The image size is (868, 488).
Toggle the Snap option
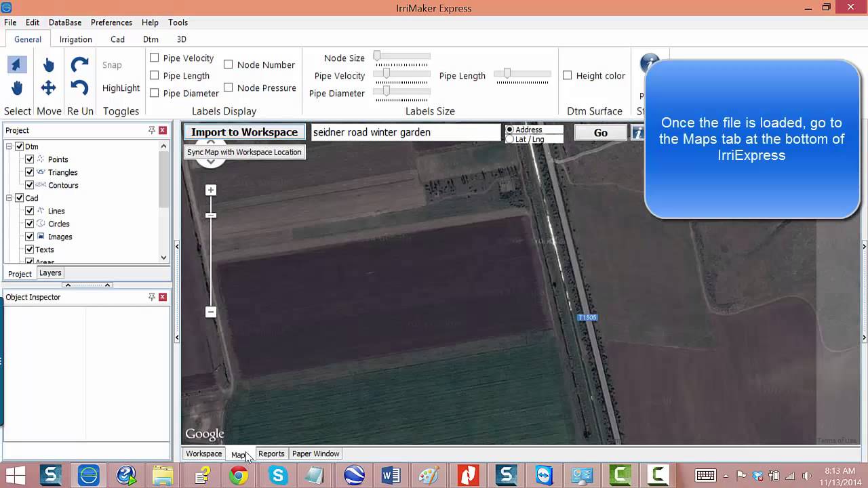point(112,65)
